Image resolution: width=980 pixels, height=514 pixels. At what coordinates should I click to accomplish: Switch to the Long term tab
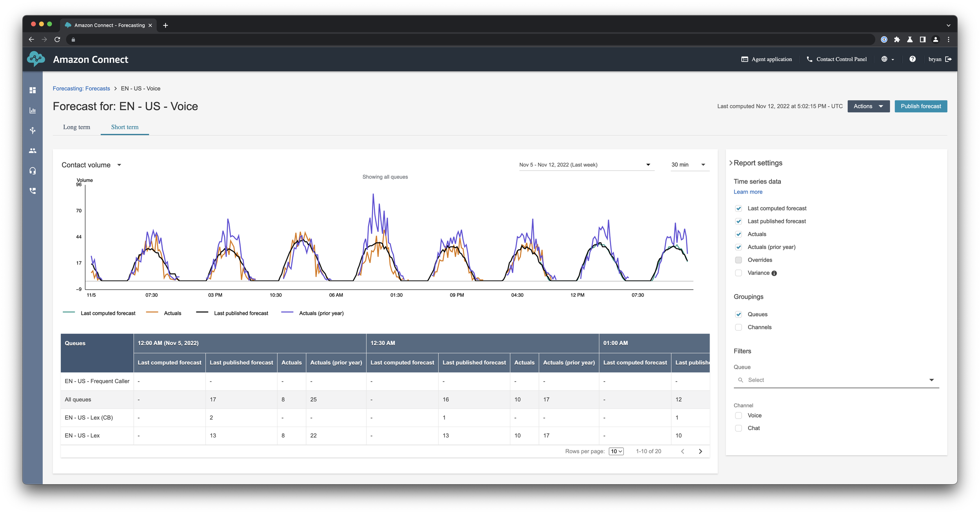point(76,127)
